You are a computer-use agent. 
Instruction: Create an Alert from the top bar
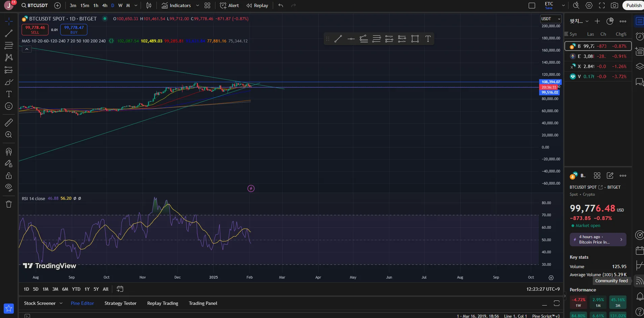tap(229, 5)
